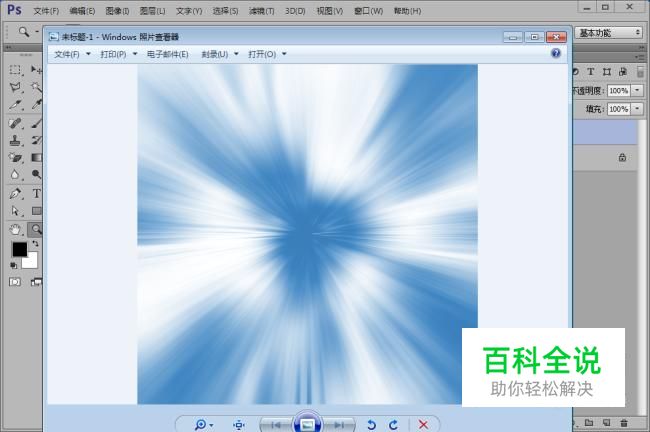Create new group folder in layers panel

pos(589,423)
